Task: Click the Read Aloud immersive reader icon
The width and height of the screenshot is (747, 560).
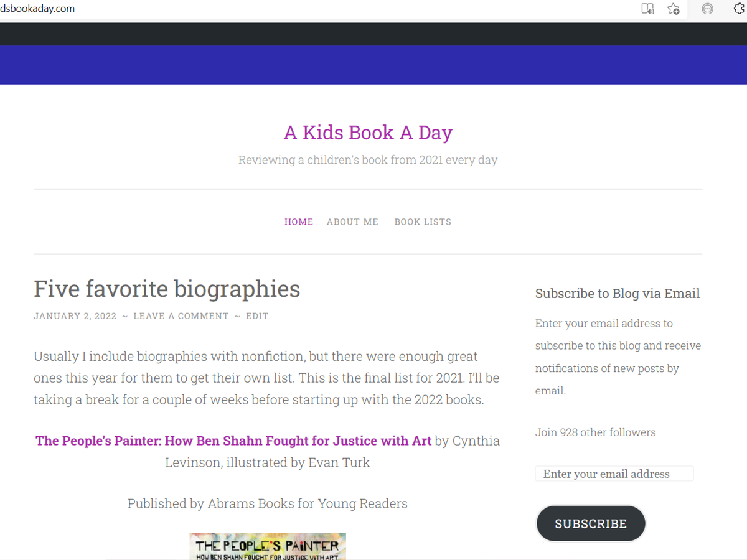Action: tap(647, 9)
